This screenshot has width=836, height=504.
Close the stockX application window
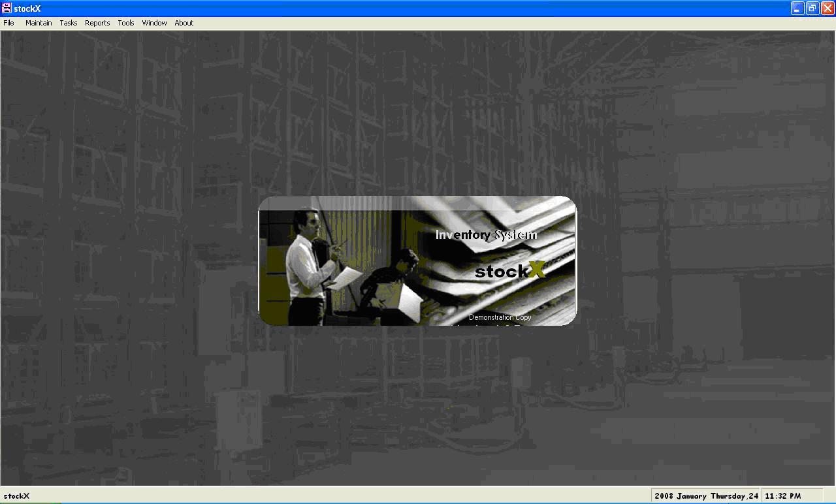point(827,8)
